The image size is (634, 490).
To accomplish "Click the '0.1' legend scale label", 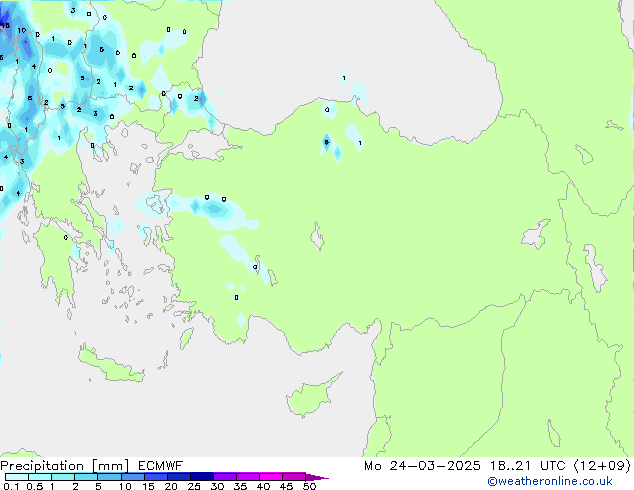I will coord(10,486).
